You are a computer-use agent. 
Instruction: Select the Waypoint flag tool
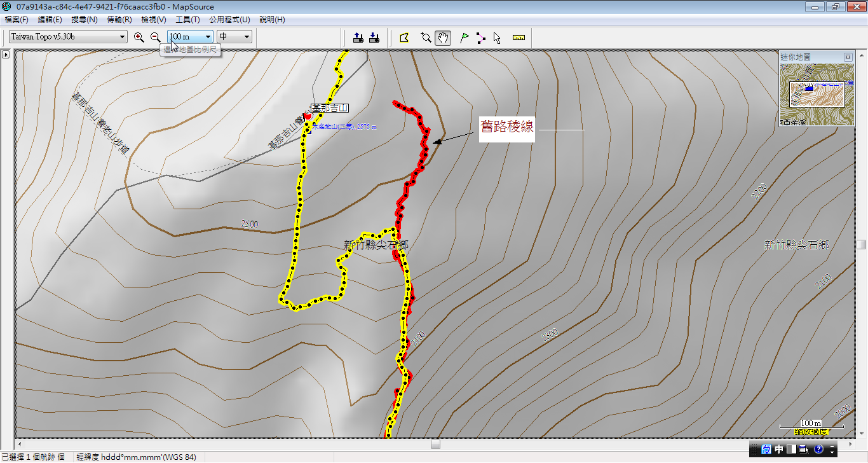465,38
